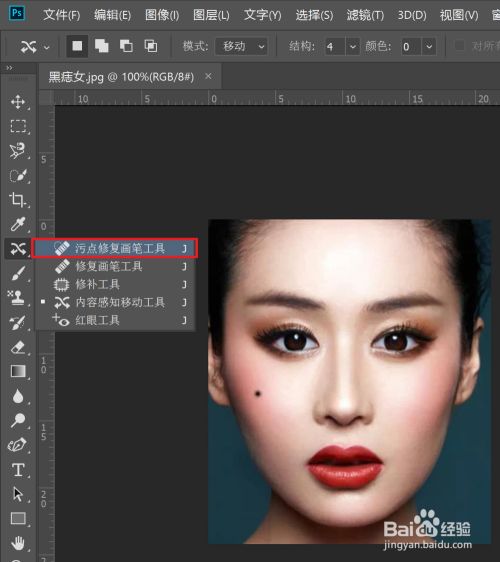Screen dimensions: 500x562
Task: Select the Polygonal Lasso tool
Action: pos(17,151)
